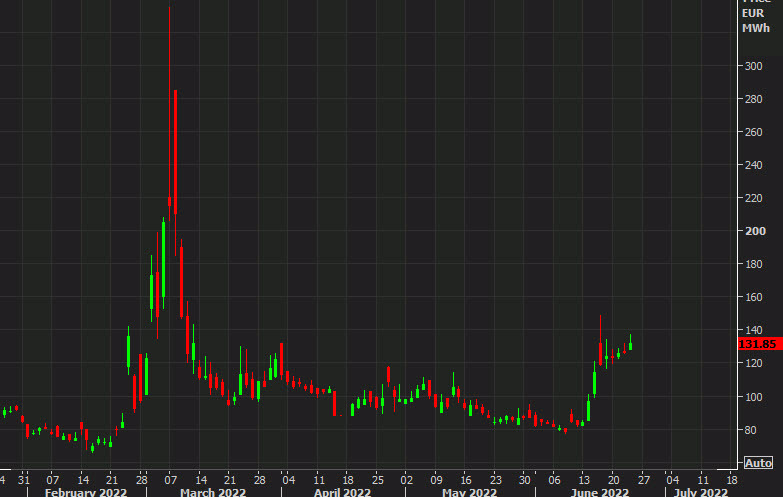Screen dimensions: 783x497
Task: Click the April 2022 month label
Action: 344,492
